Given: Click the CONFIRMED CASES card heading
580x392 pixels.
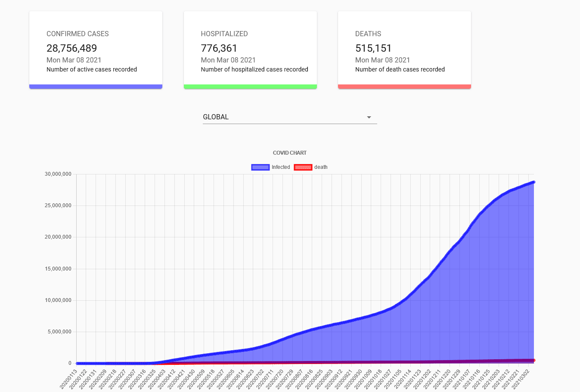Looking at the screenshot, I should point(78,34).
